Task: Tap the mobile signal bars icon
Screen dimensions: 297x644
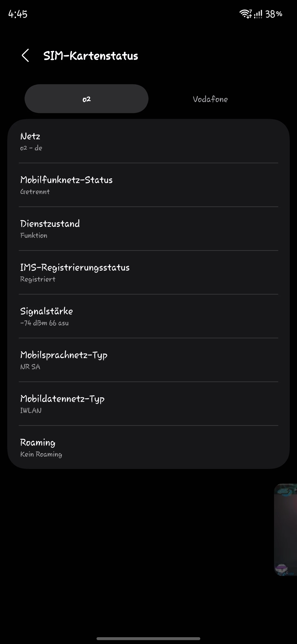Action: coord(258,14)
